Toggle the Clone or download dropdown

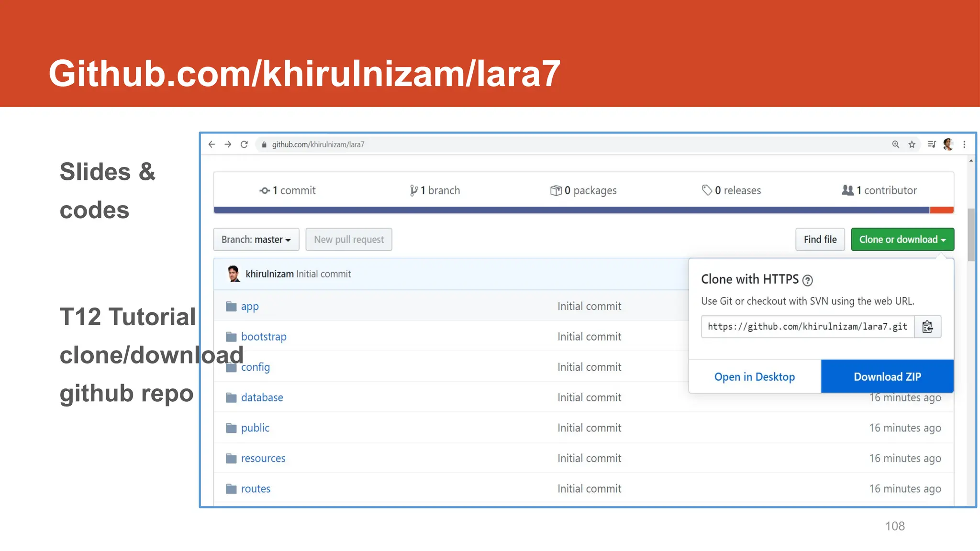[902, 239]
